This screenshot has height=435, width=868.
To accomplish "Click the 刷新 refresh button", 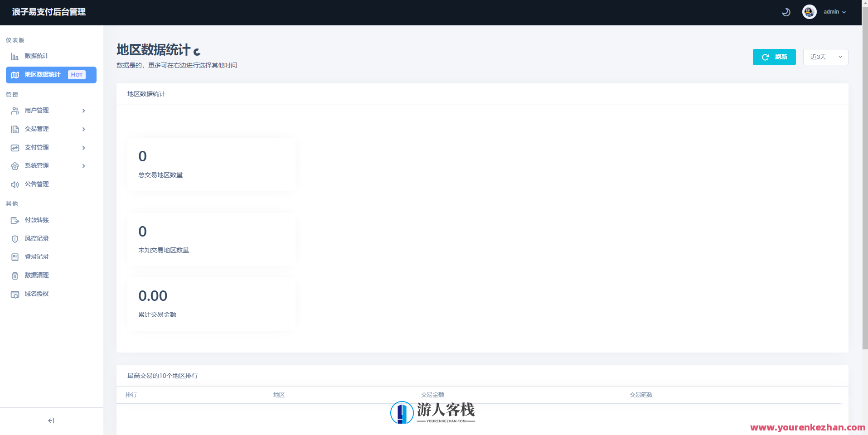I will pyautogui.click(x=774, y=57).
